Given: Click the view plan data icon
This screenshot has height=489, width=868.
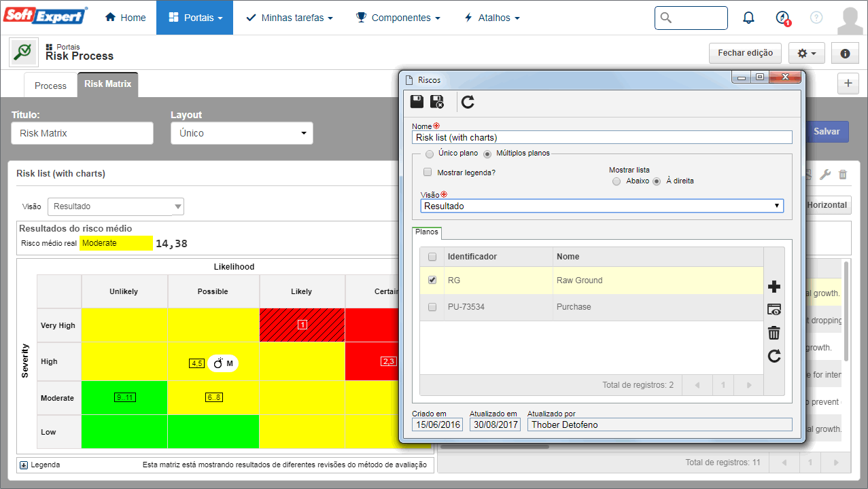Looking at the screenshot, I should (x=774, y=310).
